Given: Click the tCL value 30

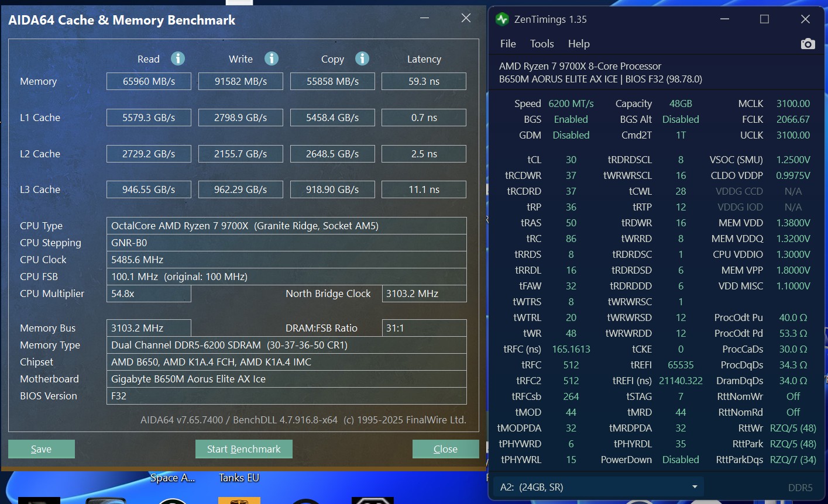Looking at the screenshot, I should pos(571,160).
